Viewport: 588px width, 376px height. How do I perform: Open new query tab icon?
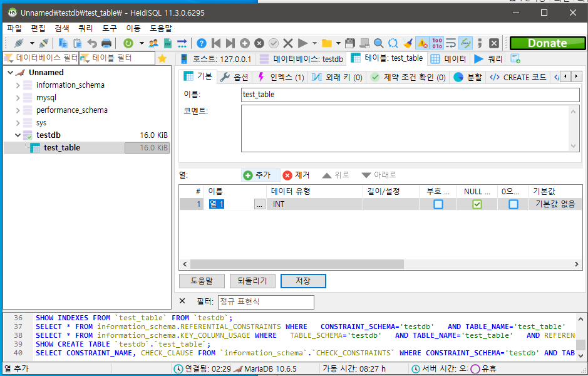click(x=515, y=58)
